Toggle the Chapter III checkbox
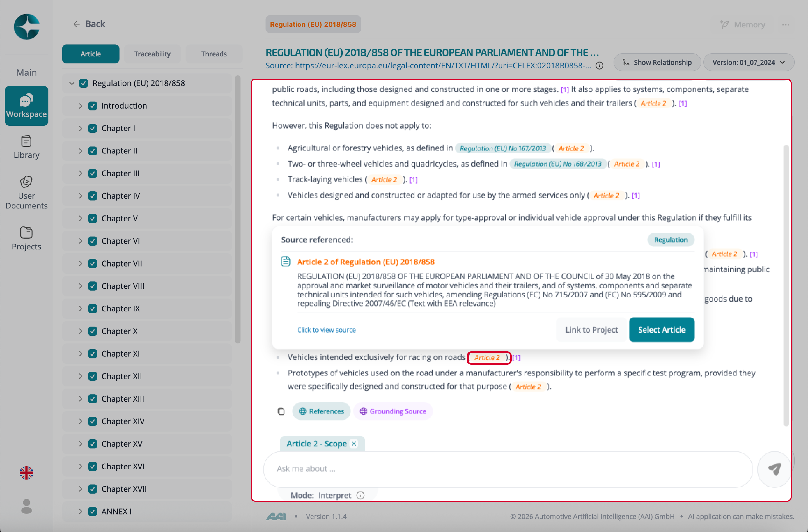Screen dimensions: 808x532 [92, 173]
